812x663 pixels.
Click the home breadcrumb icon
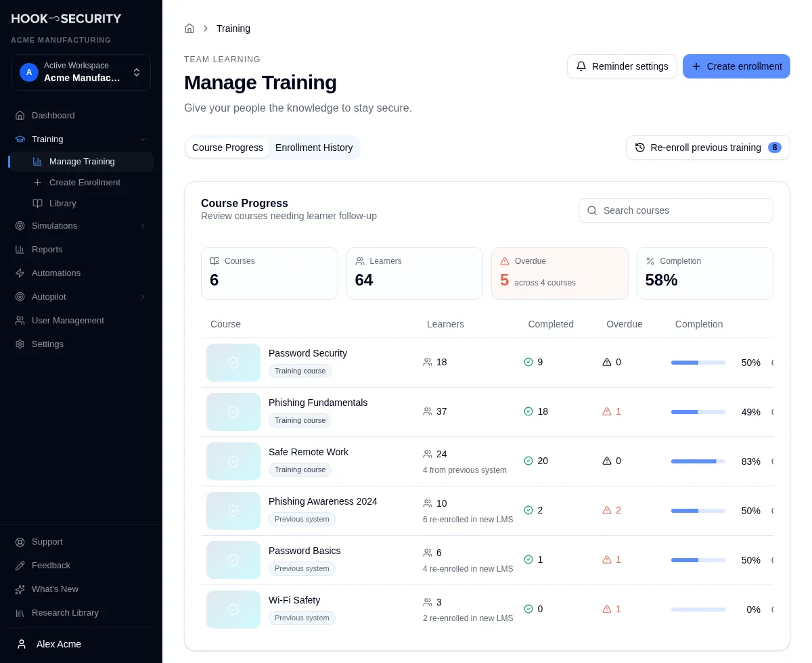pyautogui.click(x=189, y=28)
